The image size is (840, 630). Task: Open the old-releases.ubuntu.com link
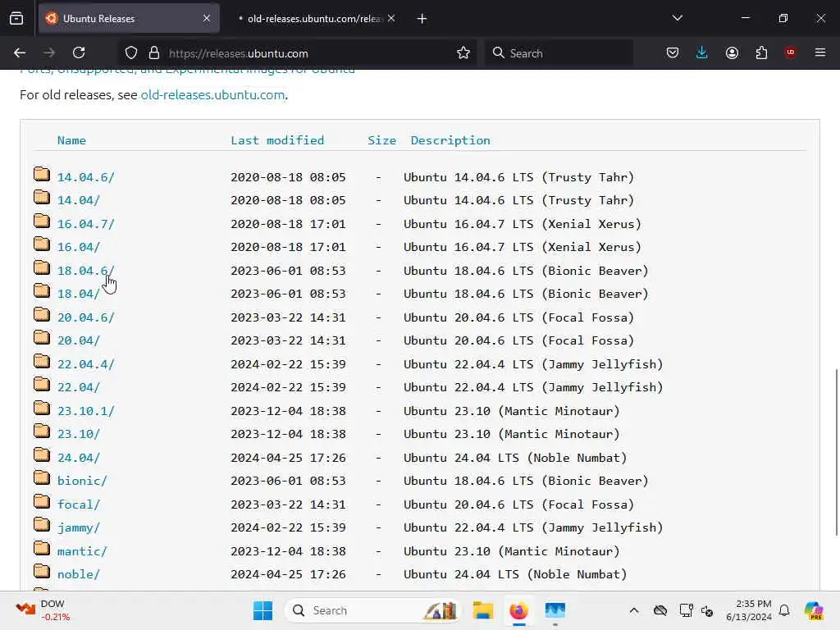[x=212, y=95]
